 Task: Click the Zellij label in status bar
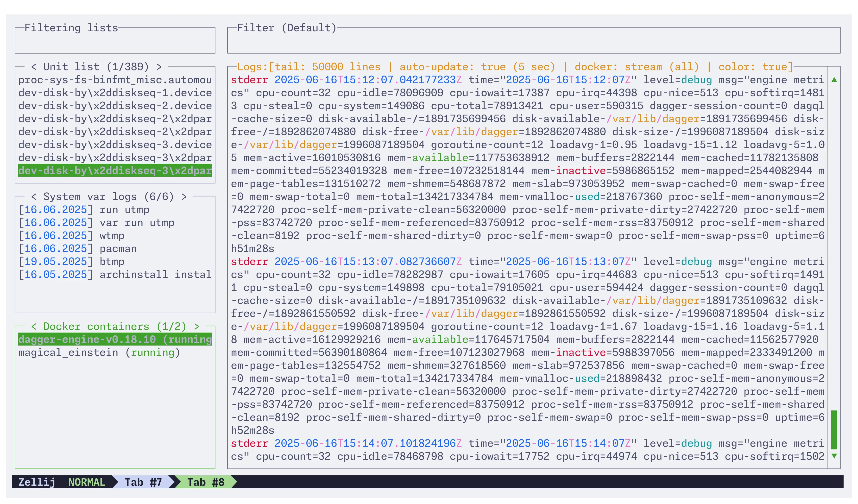37,482
